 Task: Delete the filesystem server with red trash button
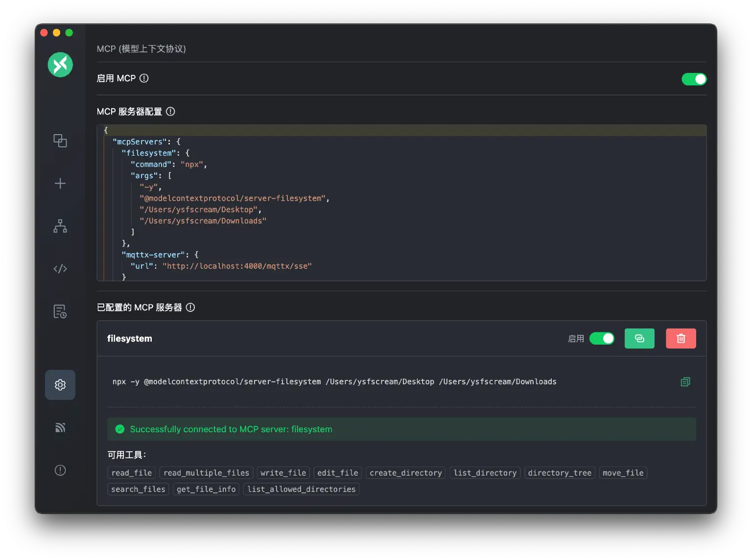[681, 339]
